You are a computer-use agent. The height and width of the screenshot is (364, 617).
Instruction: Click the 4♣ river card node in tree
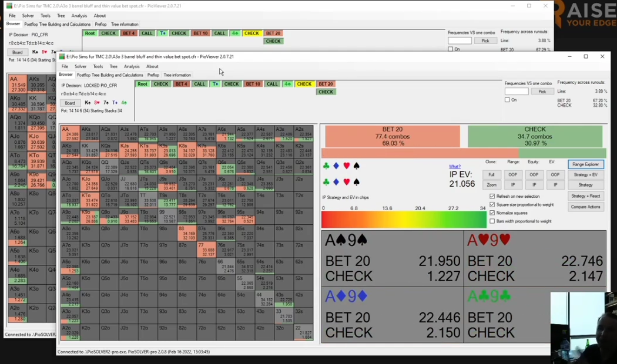point(288,84)
